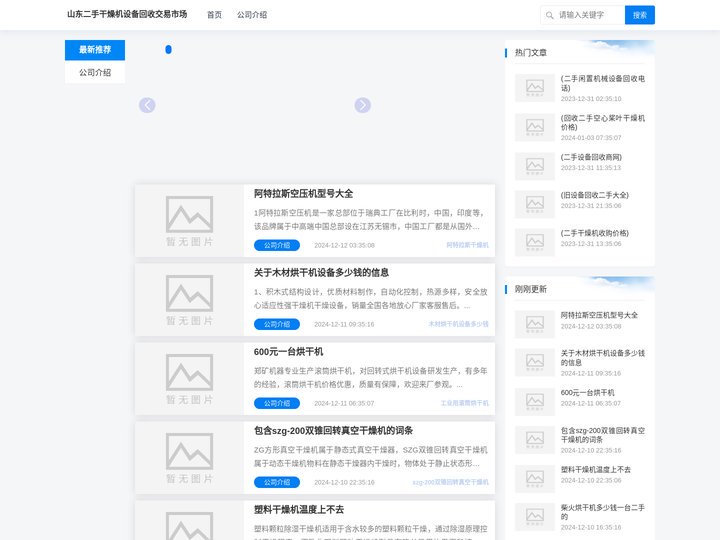
Task: Go to previous carousel slide arrow
Action: (x=147, y=105)
